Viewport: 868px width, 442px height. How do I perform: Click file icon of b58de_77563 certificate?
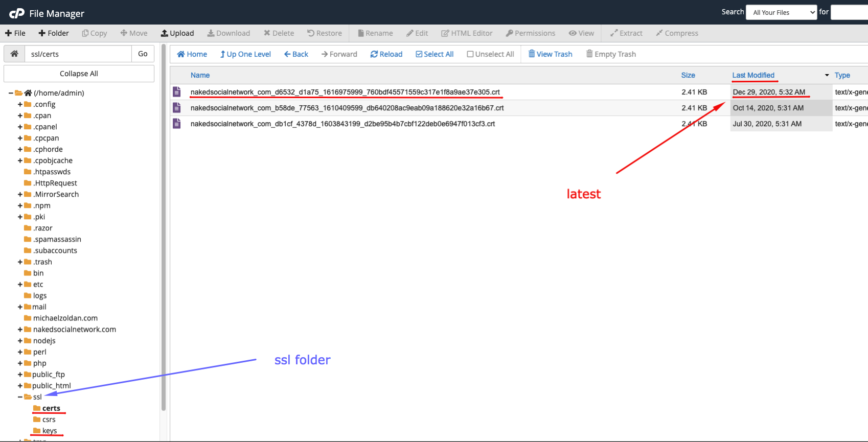tap(177, 108)
